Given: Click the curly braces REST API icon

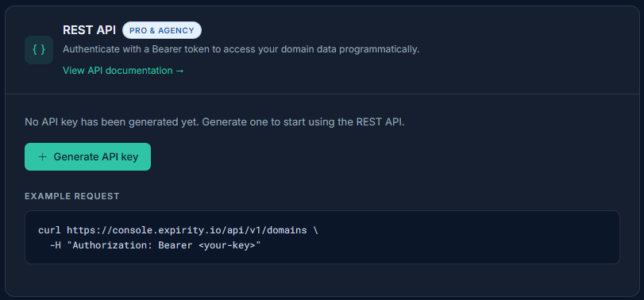Looking at the screenshot, I should 39,50.
